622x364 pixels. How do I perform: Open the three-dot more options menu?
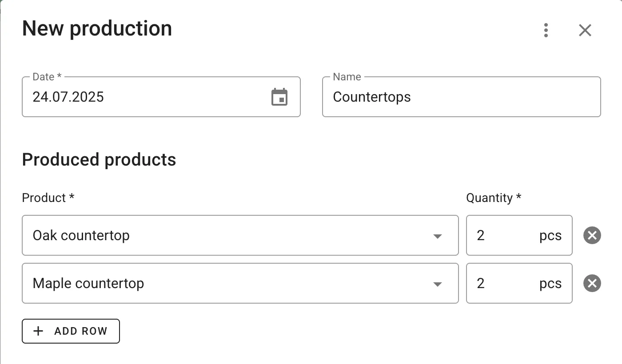pos(546,30)
